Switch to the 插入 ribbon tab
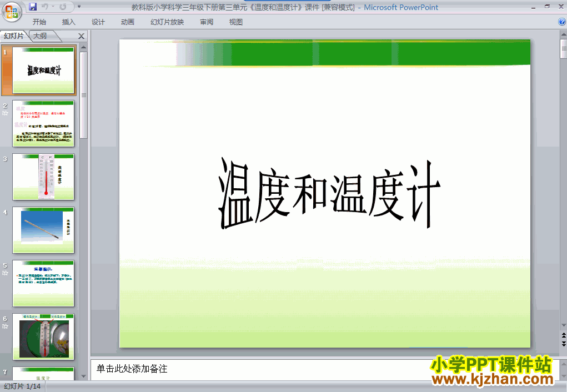Viewport: 567px width, 392px height. tap(69, 22)
